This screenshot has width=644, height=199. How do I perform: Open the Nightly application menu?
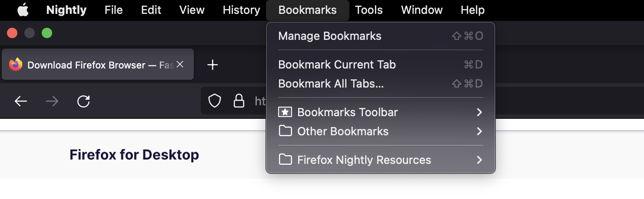pos(66,10)
